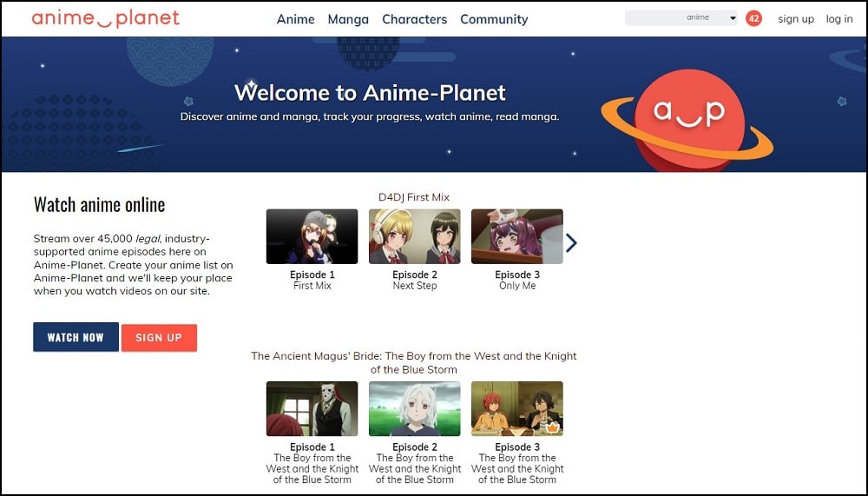868x496 pixels.
Task: Click the sign up link in header
Action: (x=795, y=19)
